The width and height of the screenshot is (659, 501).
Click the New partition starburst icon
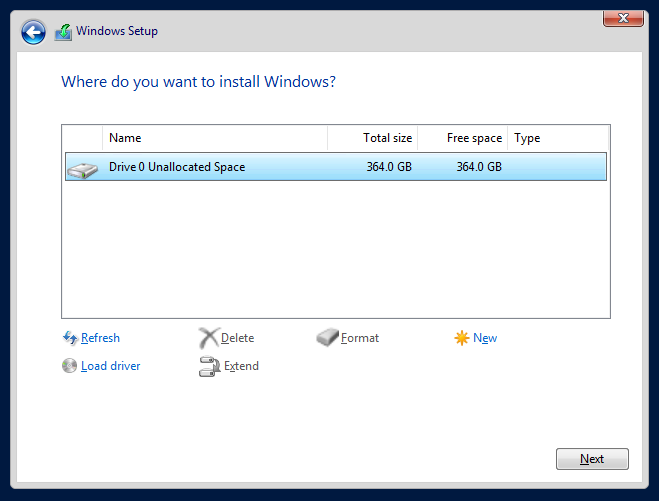pyautogui.click(x=461, y=338)
